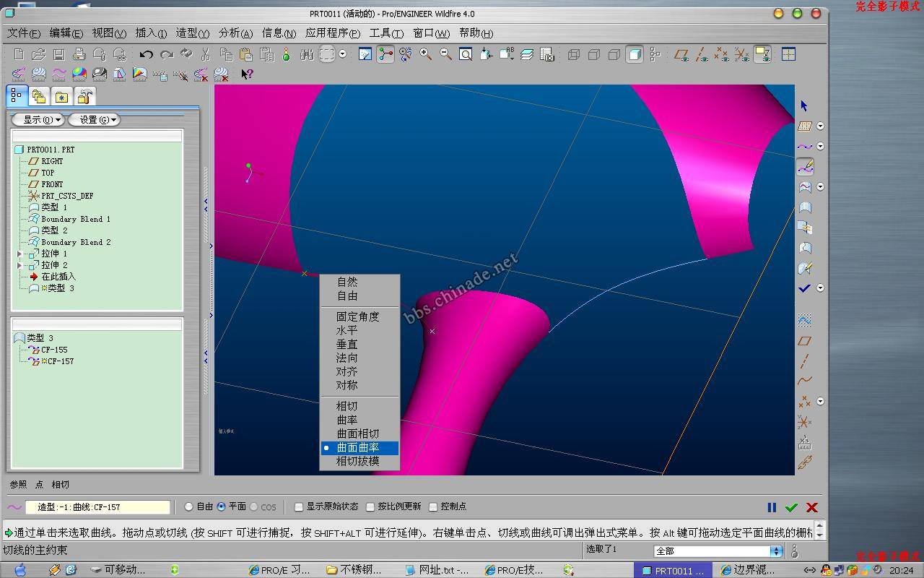924x578 pixels.
Task: Open the 显示 dropdown in model tree
Action: tap(38, 120)
